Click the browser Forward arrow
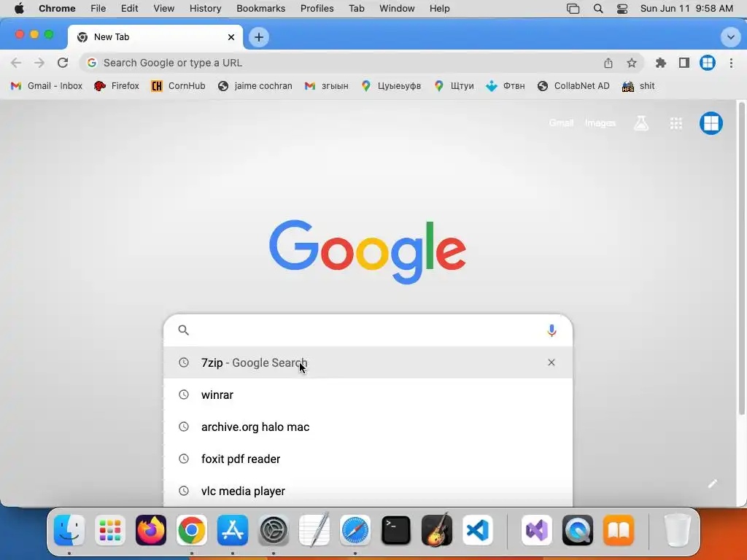Screen dimensions: 747x560 pyautogui.click(x=39, y=63)
